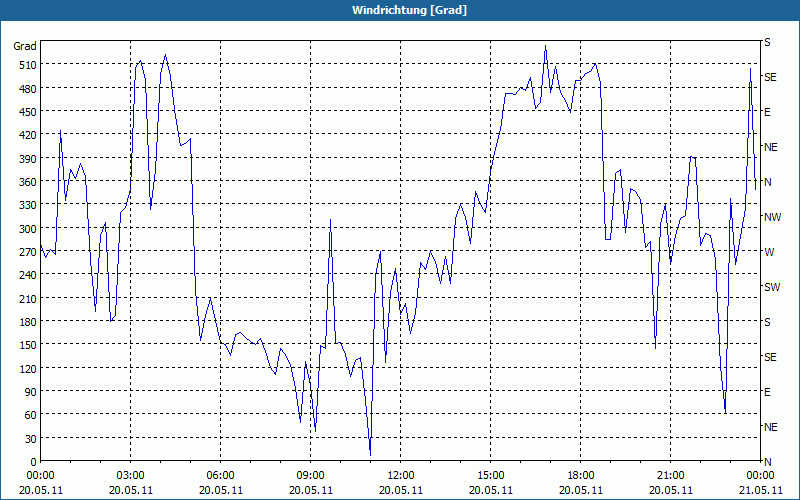Select the 510 value on the y-axis
Image resolution: width=800 pixels, height=500 pixels.
click(x=28, y=65)
